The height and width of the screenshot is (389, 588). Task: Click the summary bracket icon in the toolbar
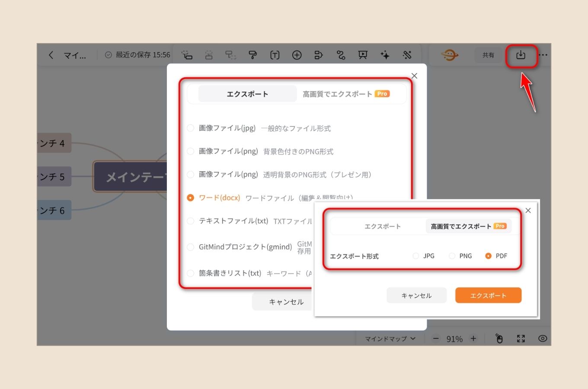point(319,55)
